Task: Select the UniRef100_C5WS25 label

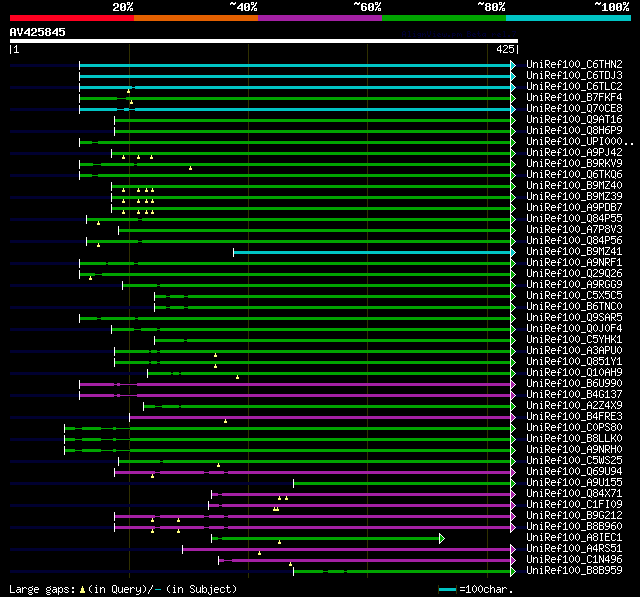Action: (574, 461)
